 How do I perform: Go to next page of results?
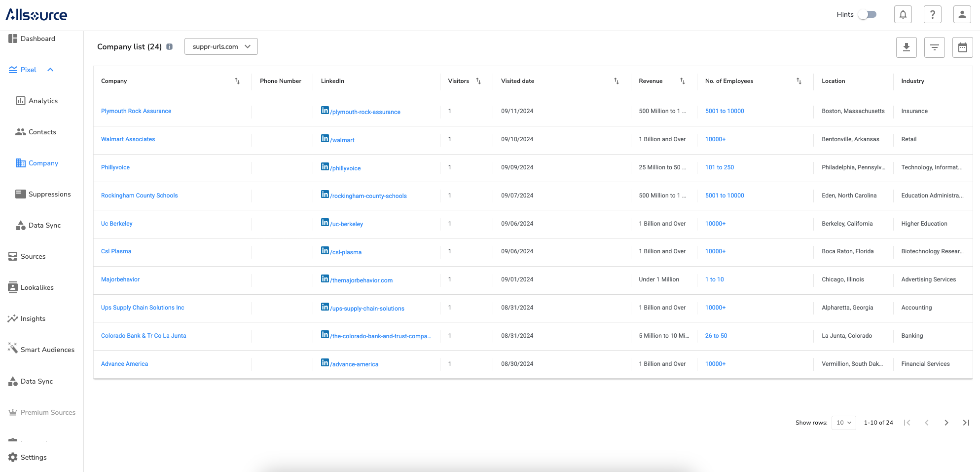coord(946,423)
